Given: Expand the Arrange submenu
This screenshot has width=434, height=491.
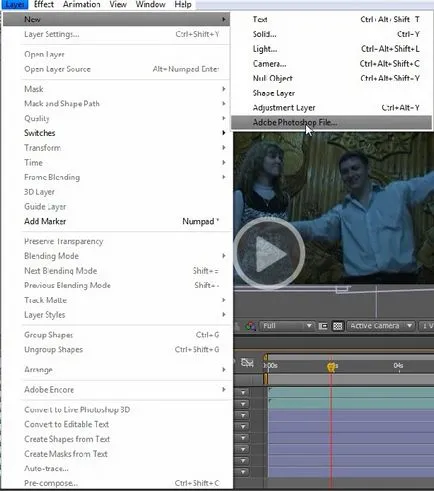Looking at the screenshot, I should coord(116,370).
